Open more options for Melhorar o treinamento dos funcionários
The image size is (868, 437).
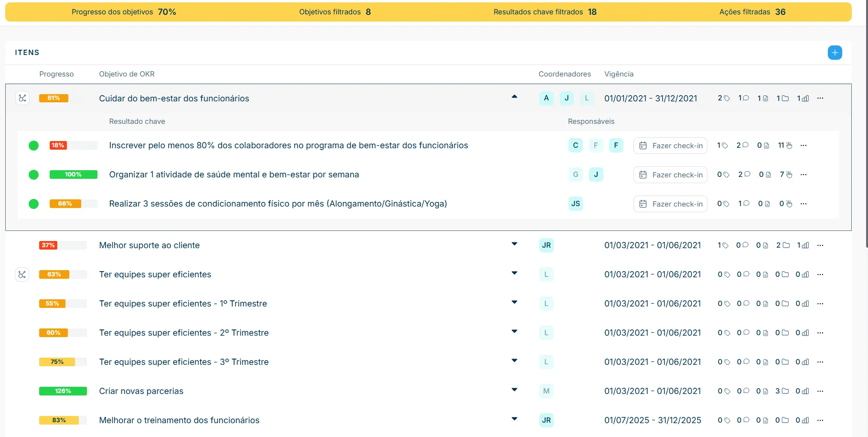point(820,420)
